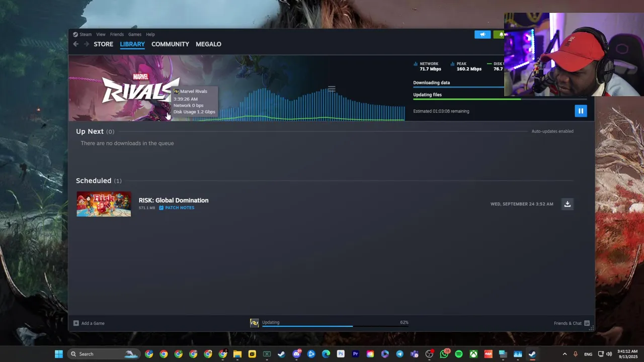
Task: Open RISK: Global Domination title
Action: pyautogui.click(x=174, y=200)
